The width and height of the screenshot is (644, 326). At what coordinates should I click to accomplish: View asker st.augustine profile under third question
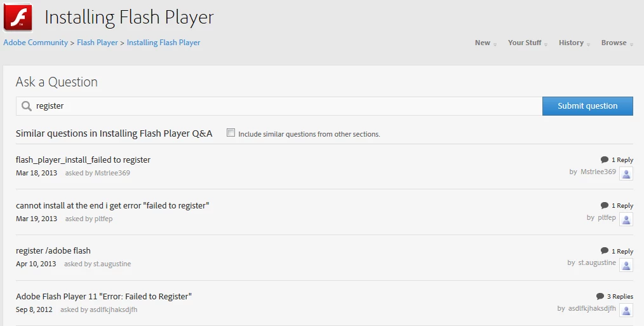[112, 264]
